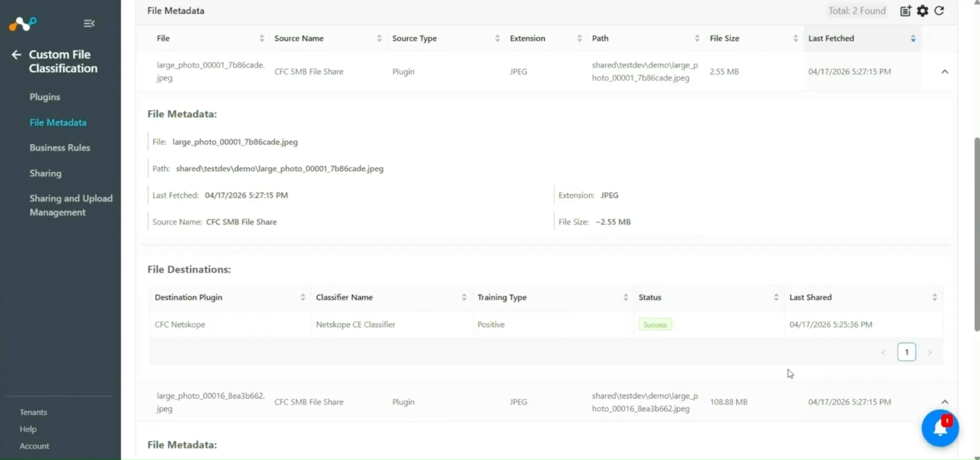Open the notification bell bubble
980x460 pixels.
point(940,428)
